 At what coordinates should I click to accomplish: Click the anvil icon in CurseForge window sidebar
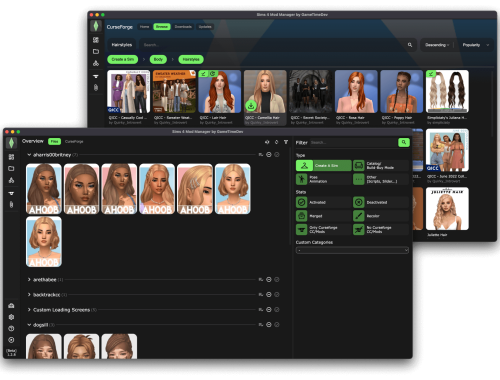[x=96, y=76]
